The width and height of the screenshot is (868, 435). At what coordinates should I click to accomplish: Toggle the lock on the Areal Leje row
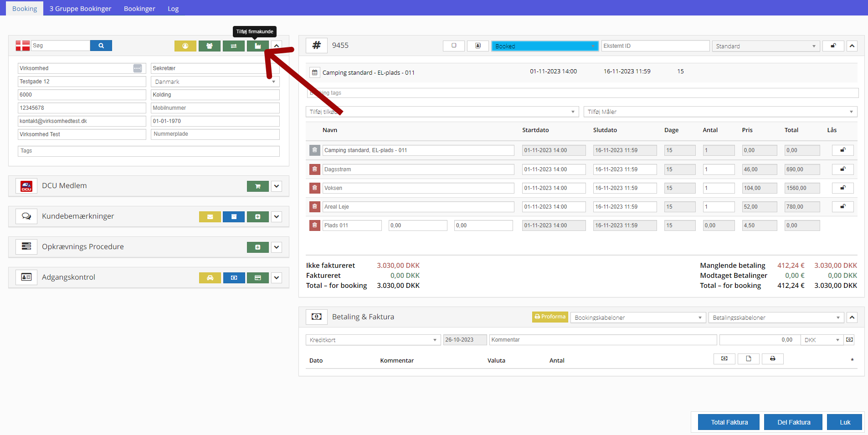point(842,207)
